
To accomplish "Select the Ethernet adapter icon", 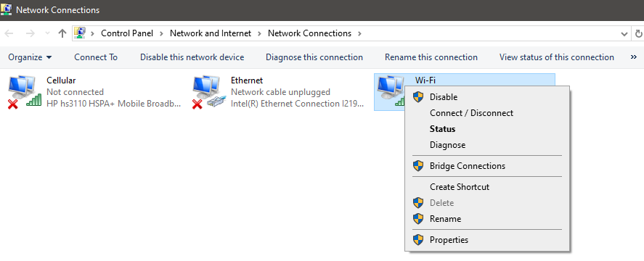I will point(209,93).
